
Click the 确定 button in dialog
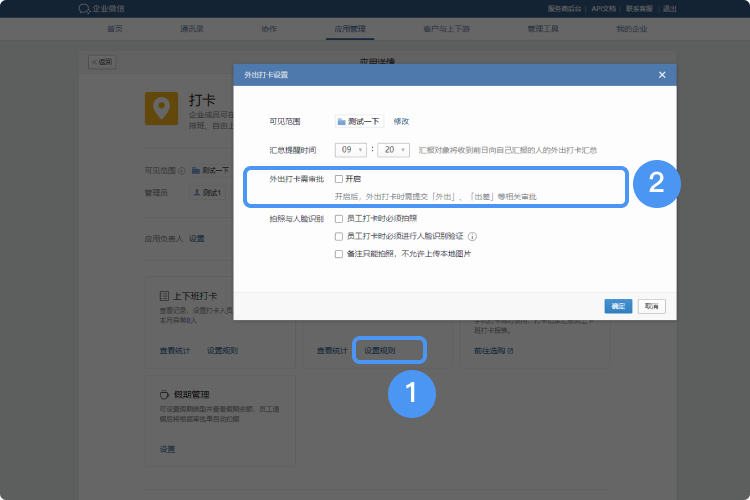pos(618,306)
